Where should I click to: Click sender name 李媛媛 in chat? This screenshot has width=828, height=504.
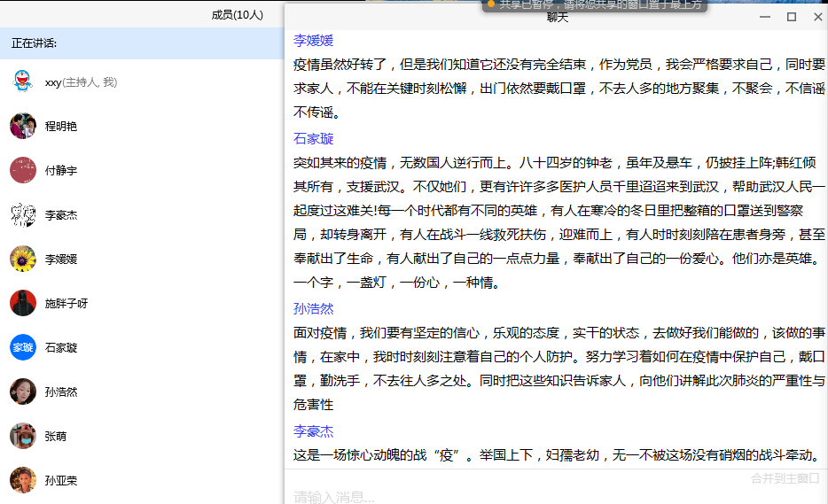313,40
